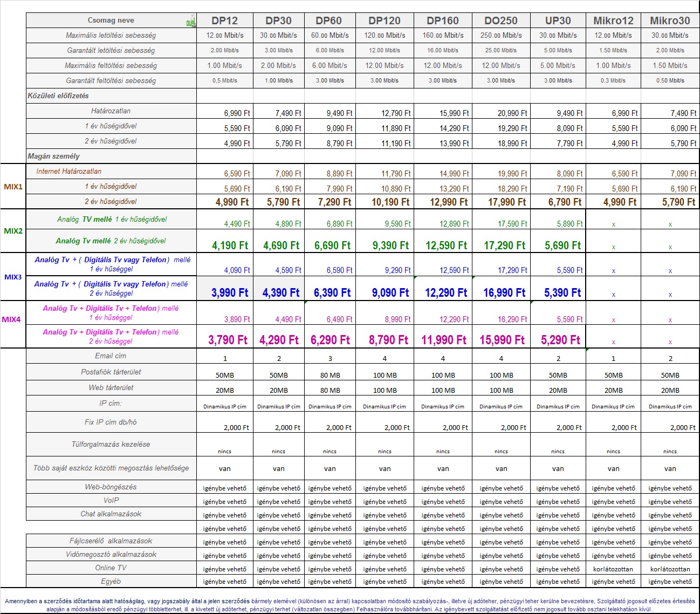Select the 250.00 Mbit/s download speed cell
Image resolution: width=700 pixels, height=614 pixels.
(500, 36)
